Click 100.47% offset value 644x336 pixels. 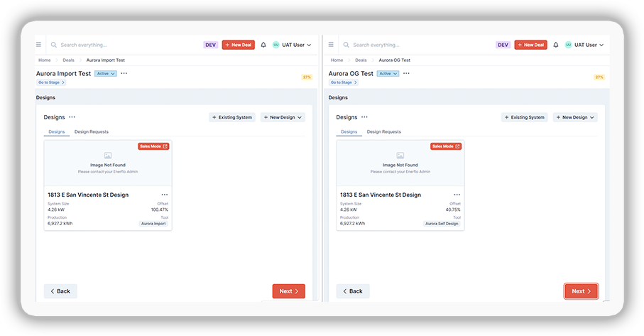point(159,210)
